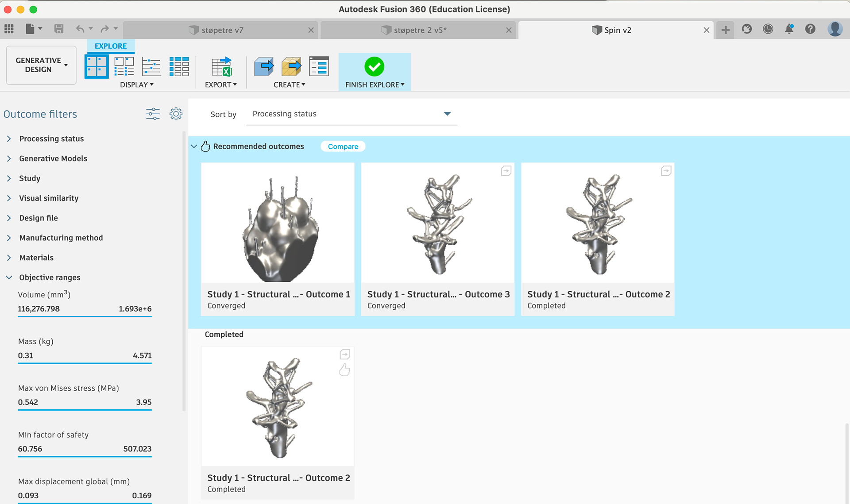850x504 pixels.
Task: Select the Outcome 1 thumbnail
Action: 278,223
